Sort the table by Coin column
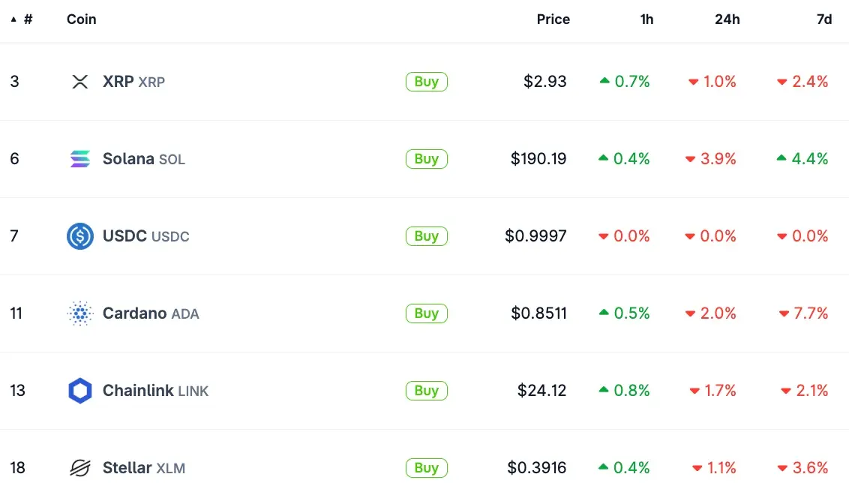The width and height of the screenshot is (849, 504). coord(81,19)
